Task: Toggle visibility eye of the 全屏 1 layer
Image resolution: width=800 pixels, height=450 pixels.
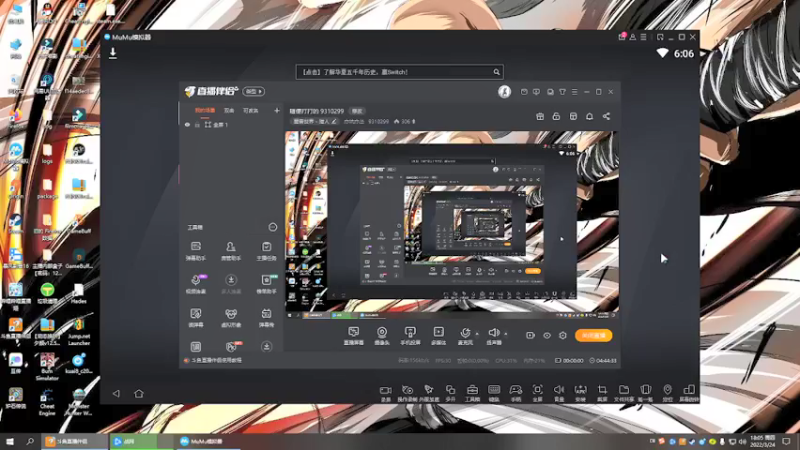Action: pos(187,124)
